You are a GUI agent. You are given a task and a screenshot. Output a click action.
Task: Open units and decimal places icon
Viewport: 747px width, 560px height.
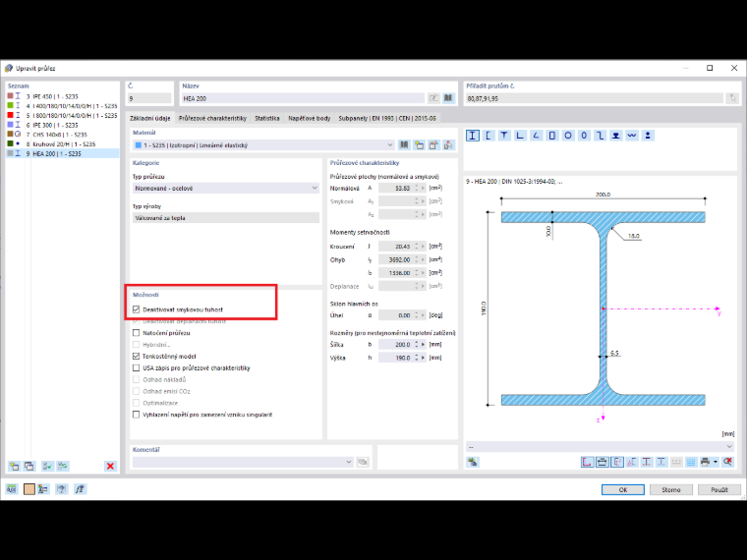coord(12,489)
